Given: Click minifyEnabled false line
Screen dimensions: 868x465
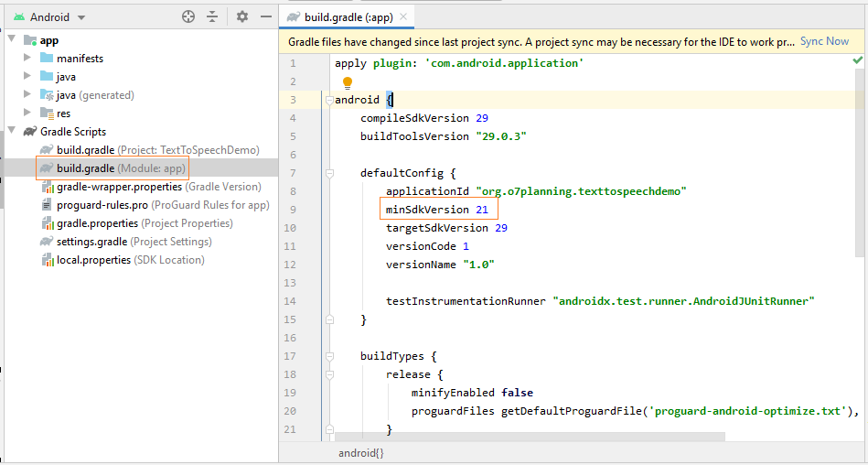Looking at the screenshot, I should tap(472, 393).
